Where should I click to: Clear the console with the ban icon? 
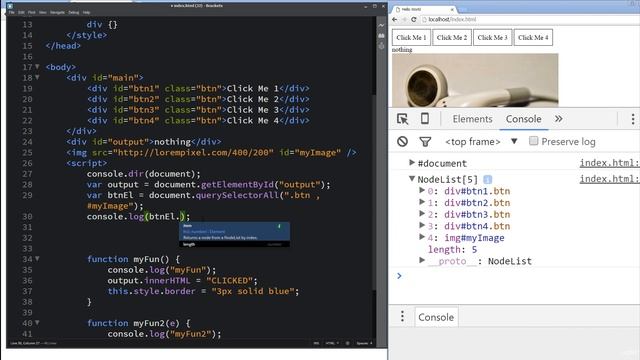pos(402,142)
